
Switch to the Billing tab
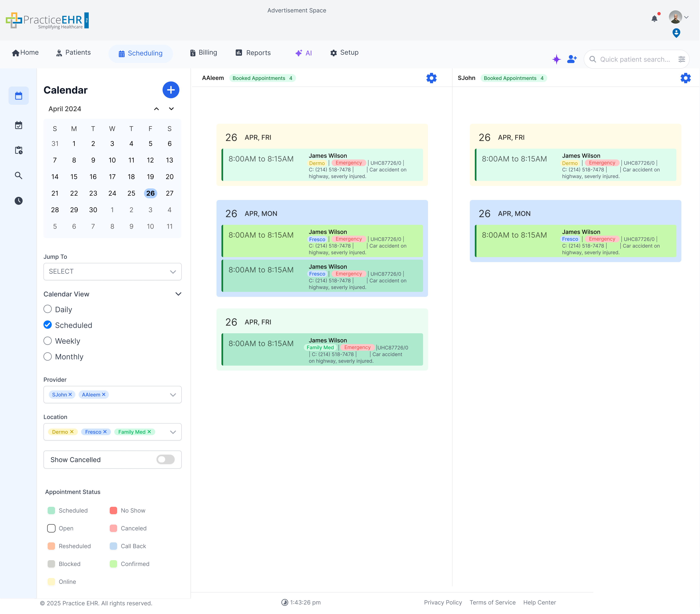click(204, 52)
